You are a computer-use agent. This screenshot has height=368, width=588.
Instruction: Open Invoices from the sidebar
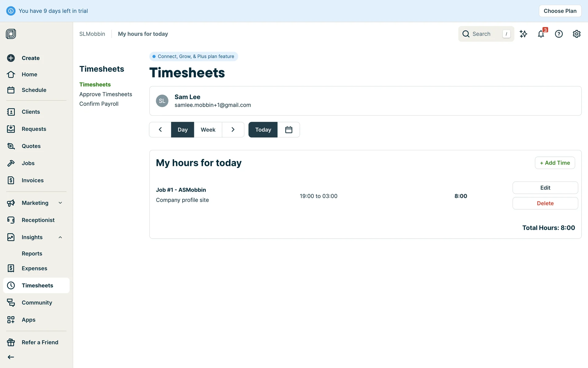[x=32, y=180]
